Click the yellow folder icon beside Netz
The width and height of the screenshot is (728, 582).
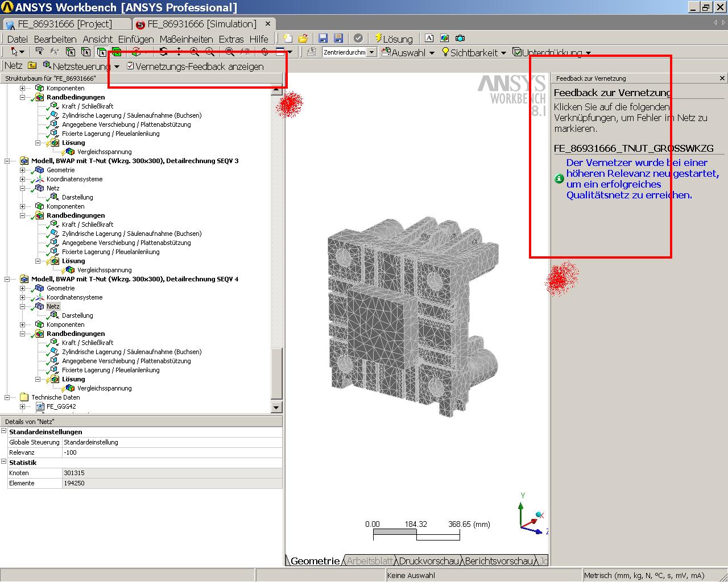32,66
